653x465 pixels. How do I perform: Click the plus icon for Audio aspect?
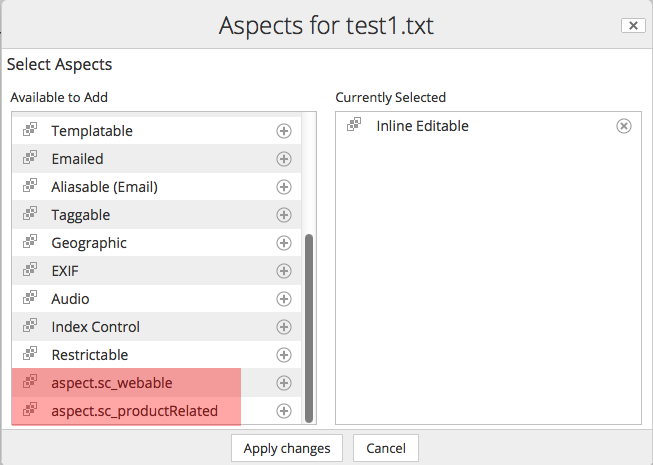click(284, 299)
